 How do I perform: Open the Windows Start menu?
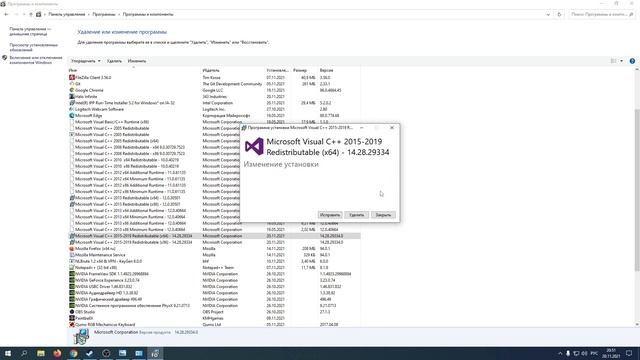[x=7, y=353]
